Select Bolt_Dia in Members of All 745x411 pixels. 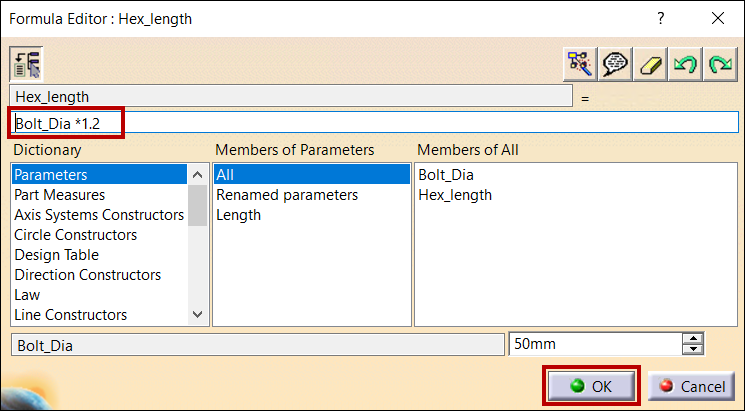coord(446,175)
